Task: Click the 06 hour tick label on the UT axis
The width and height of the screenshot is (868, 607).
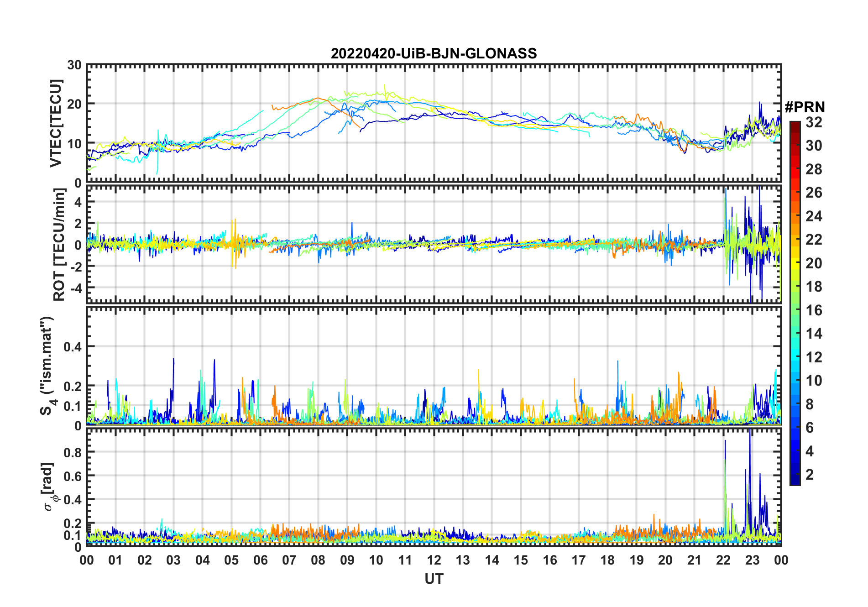Action: coord(260,560)
